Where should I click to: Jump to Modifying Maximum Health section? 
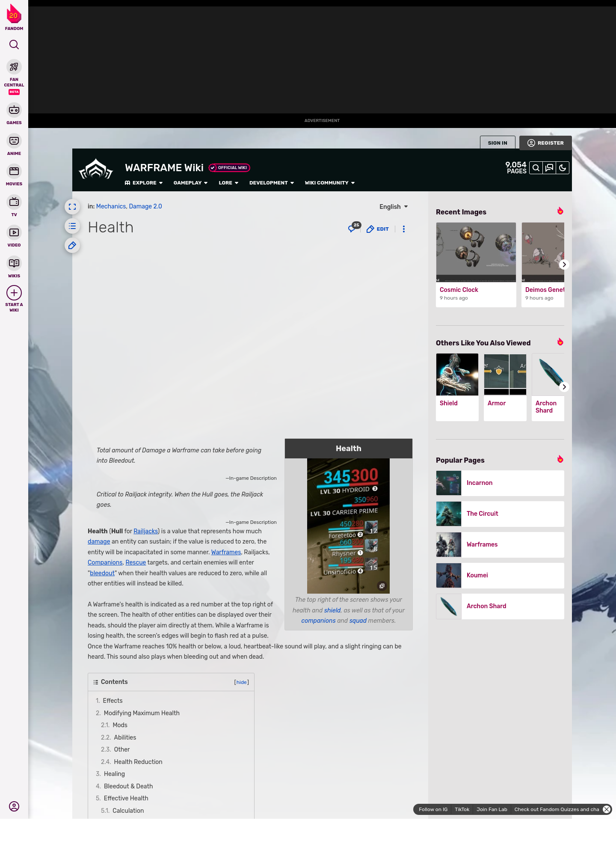[142, 713]
